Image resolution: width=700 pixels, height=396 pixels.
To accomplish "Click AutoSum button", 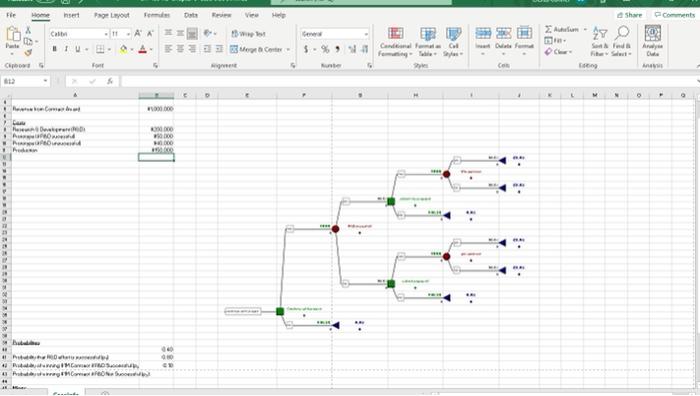I will coord(562,29).
